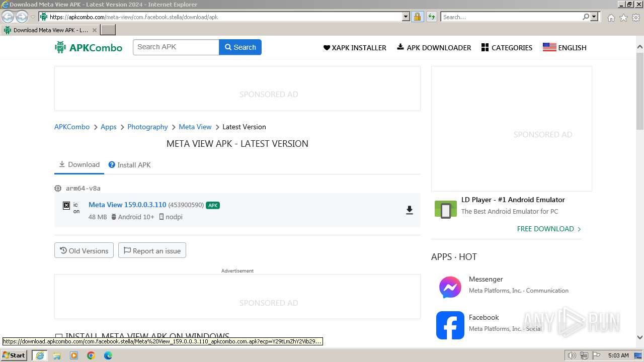The width and height of the screenshot is (644, 362).
Task: Click page scrollbar down arrow
Action: pos(640,337)
